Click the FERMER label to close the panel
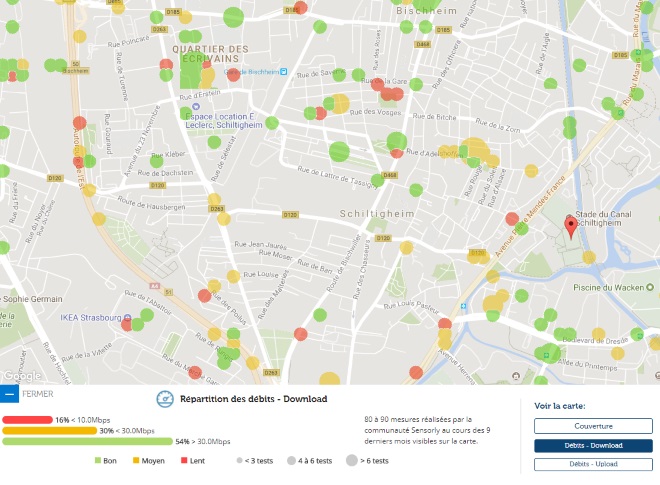This screenshot has height=485, width=660. pos(38,395)
